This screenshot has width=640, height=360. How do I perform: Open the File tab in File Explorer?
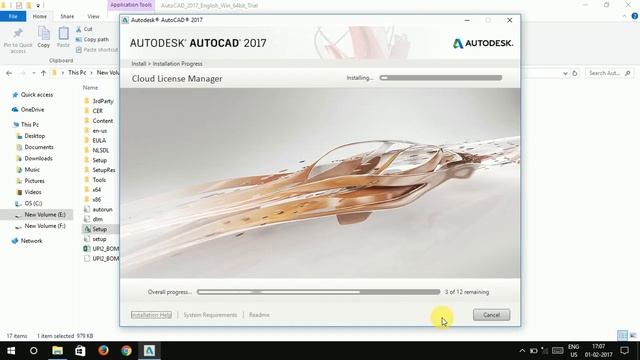point(13,16)
